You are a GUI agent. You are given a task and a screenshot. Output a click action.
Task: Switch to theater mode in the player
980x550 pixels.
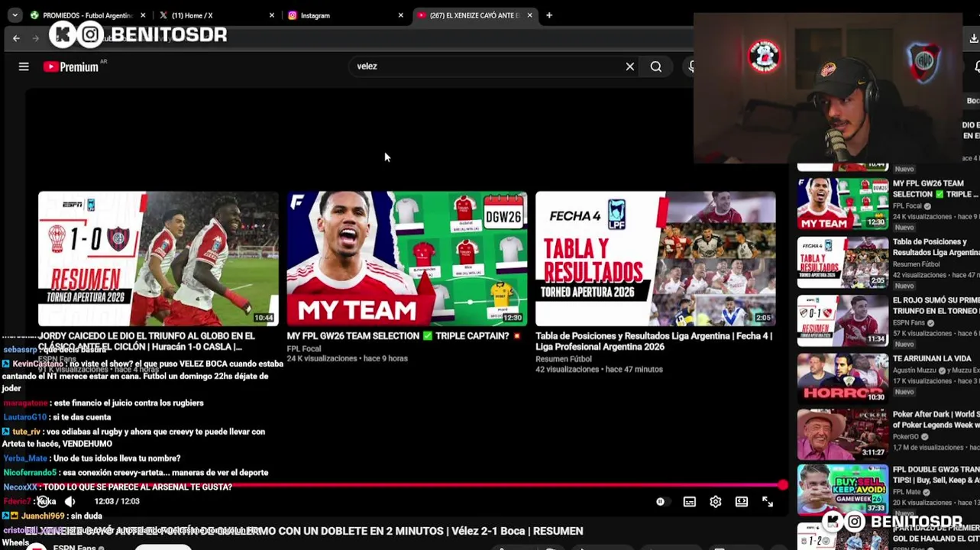pyautogui.click(x=742, y=502)
